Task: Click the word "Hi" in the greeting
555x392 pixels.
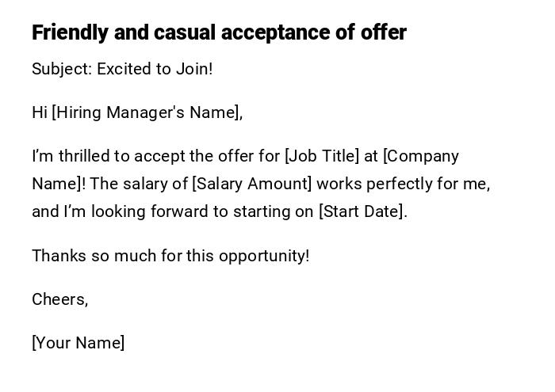Action: (40, 112)
